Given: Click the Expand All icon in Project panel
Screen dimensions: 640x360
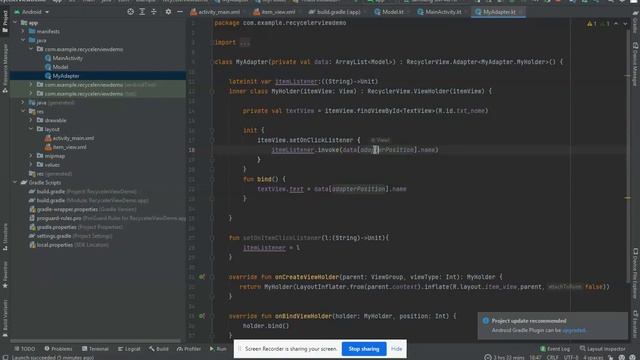Looking at the screenshot, I should coord(142,12).
